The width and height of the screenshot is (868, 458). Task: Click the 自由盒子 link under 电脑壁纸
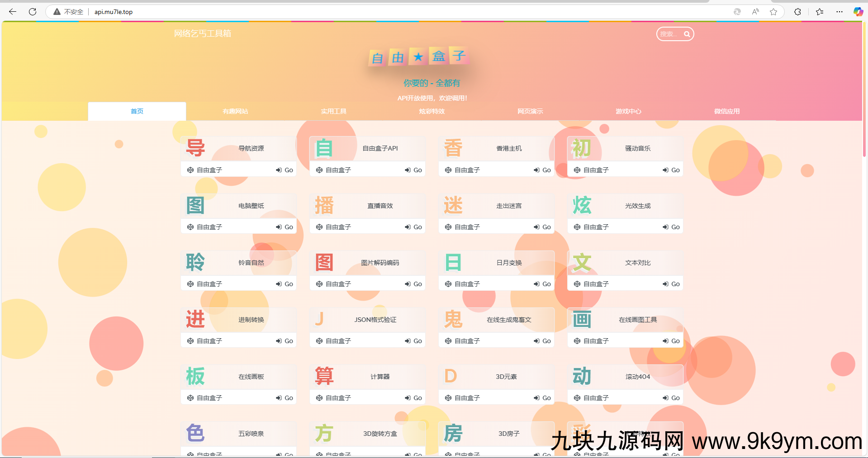click(205, 227)
